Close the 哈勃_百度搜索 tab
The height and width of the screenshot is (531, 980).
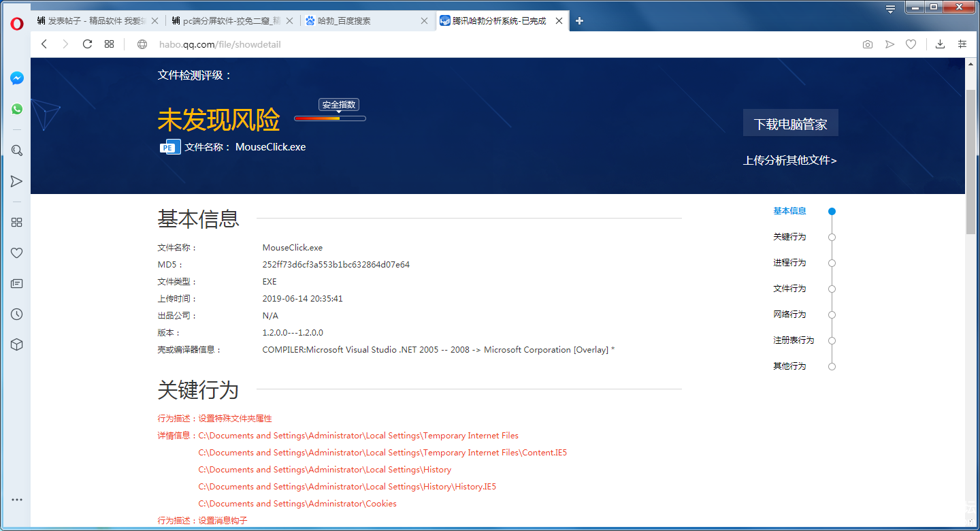tap(424, 21)
